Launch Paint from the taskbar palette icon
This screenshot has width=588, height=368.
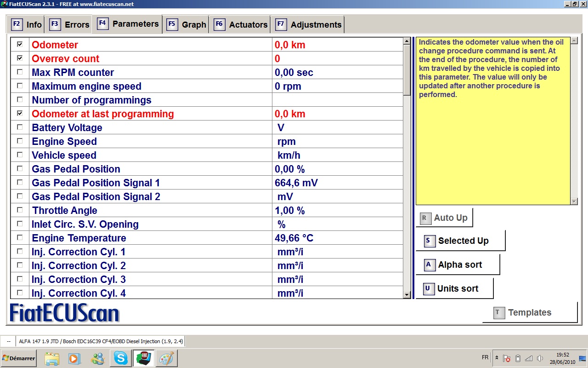(166, 358)
